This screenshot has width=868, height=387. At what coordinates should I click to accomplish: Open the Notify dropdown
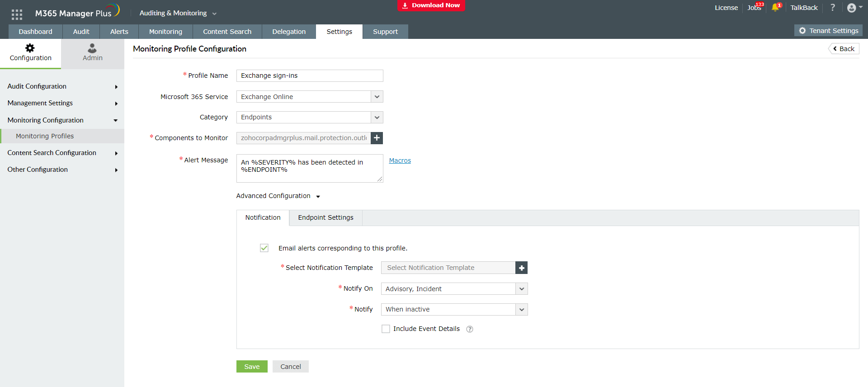click(454, 309)
